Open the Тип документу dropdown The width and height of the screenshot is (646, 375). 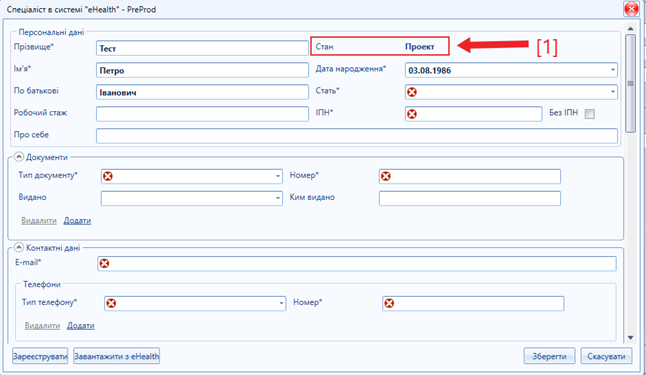click(x=278, y=176)
